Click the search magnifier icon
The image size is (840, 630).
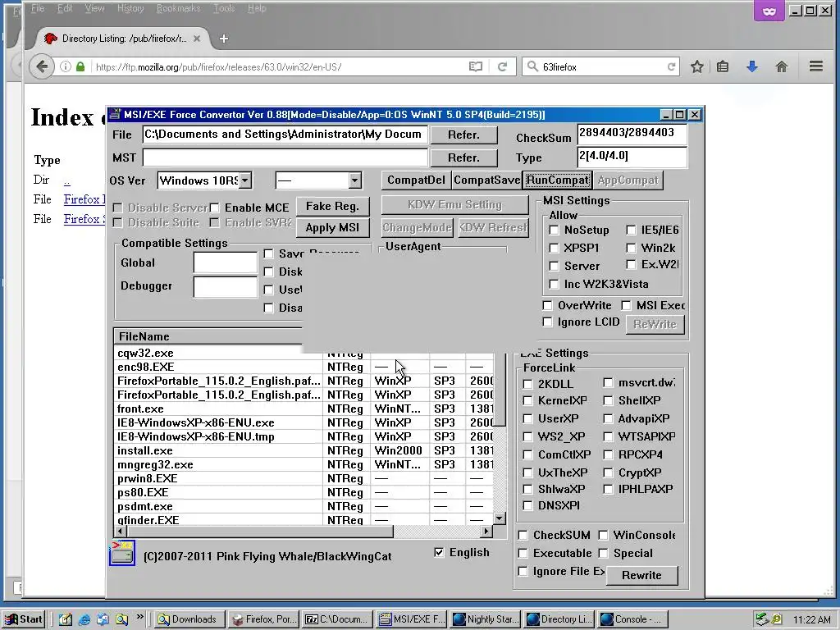532,66
